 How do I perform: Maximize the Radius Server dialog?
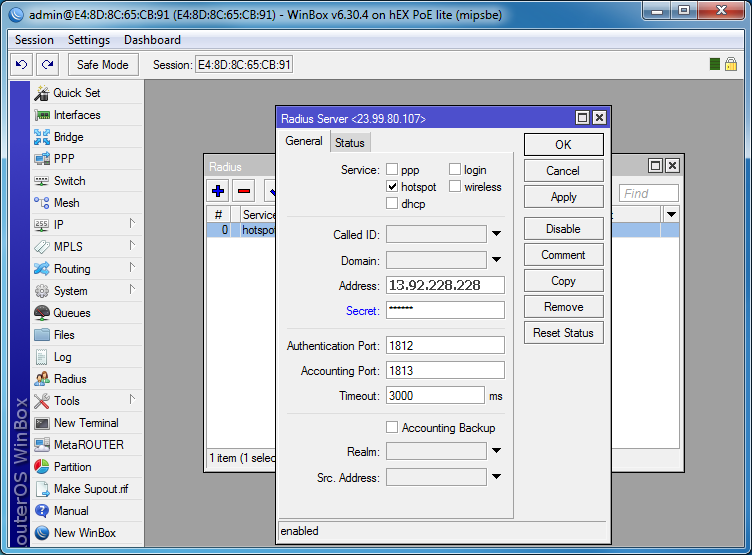coord(582,118)
